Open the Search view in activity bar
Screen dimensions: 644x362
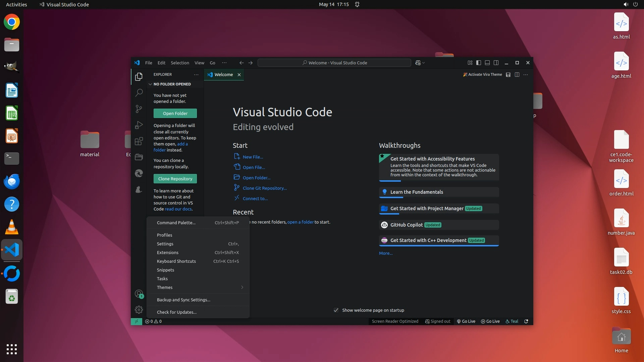click(x=139, y=93)
